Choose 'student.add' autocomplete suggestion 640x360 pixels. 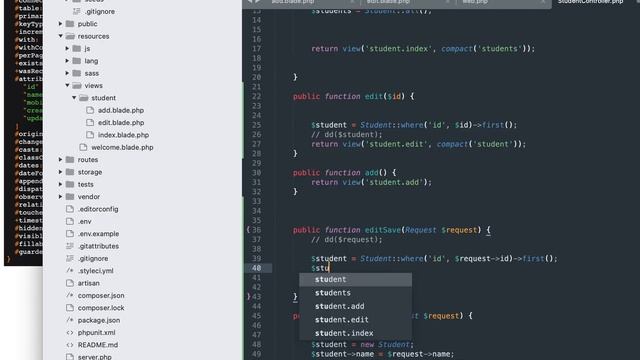pyautogui.click(x=356, y=306)
